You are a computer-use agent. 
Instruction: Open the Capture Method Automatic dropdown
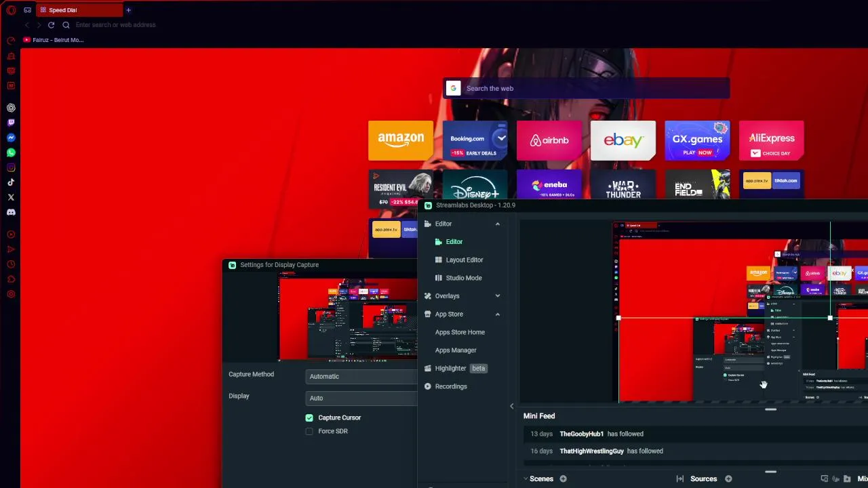pos(361,377)
